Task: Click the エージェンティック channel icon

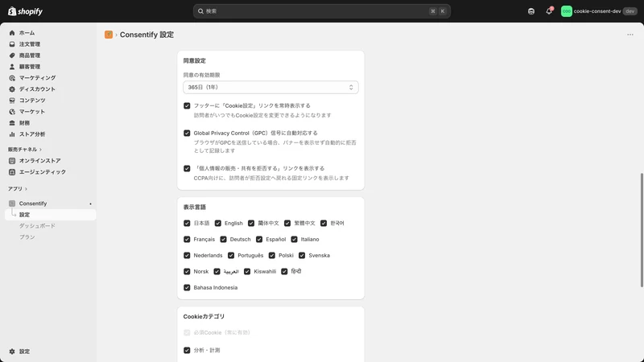Action: click(x=12, y=172)
